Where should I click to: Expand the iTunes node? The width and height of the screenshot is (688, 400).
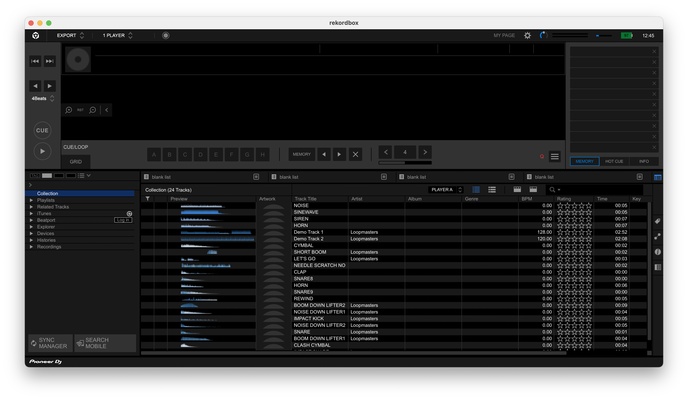[x=31, y=214]
